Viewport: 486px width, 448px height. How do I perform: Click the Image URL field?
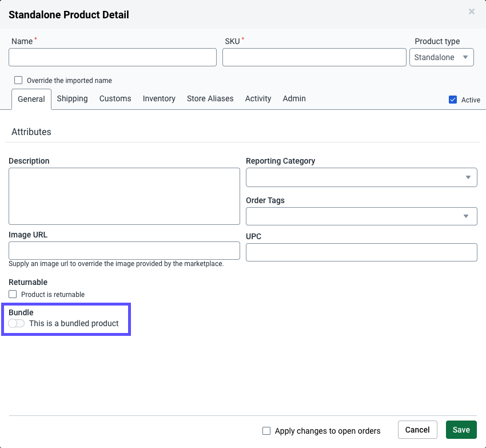(x=124, y=251)
